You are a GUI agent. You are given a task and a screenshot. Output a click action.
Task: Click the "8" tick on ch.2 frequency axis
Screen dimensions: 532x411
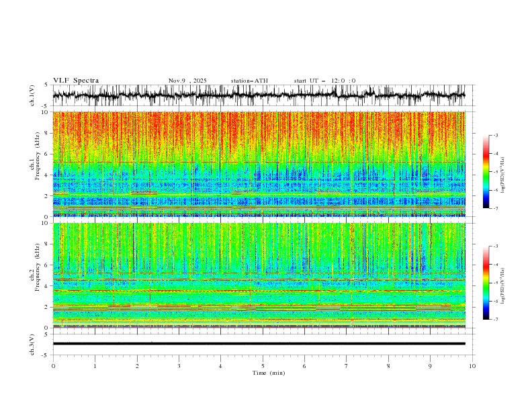click(x=47, y=244)
